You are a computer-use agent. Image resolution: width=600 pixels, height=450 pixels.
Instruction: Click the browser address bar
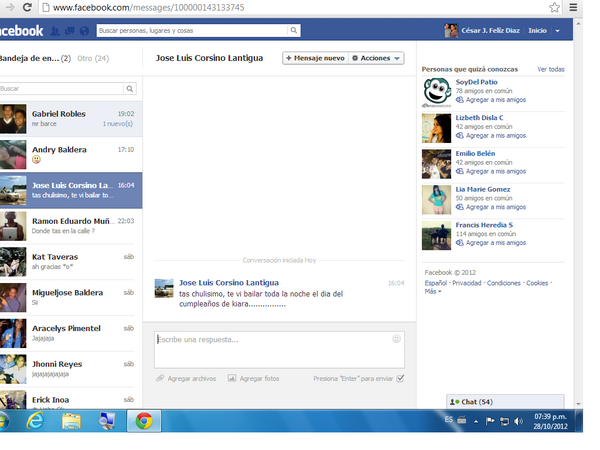coord(295,7)
